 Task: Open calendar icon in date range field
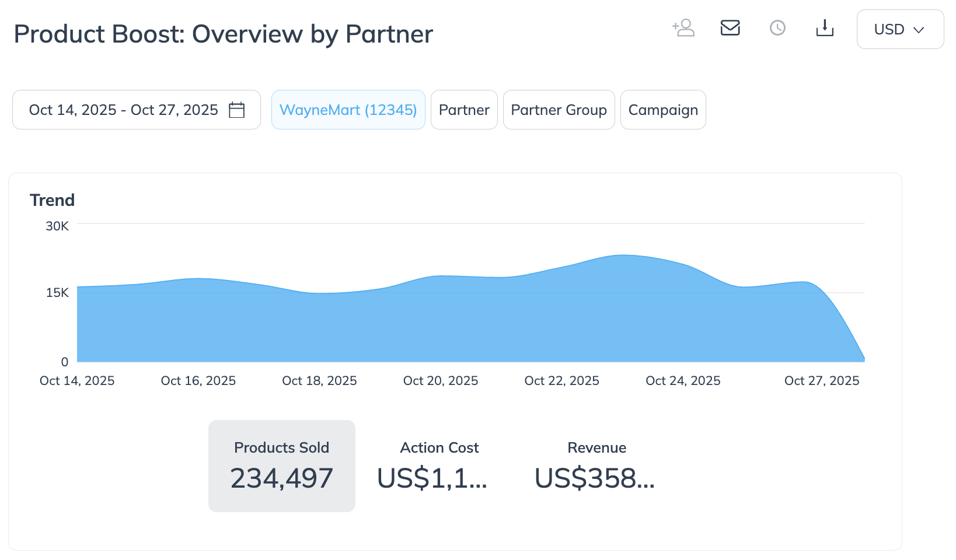(237, 110)
